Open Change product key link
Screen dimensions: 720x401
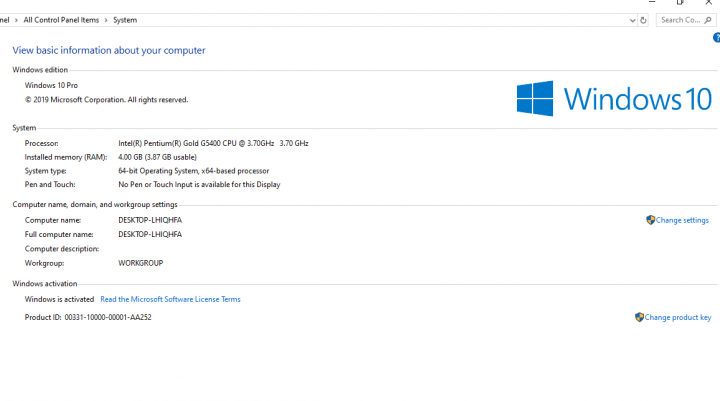point(678,317)
